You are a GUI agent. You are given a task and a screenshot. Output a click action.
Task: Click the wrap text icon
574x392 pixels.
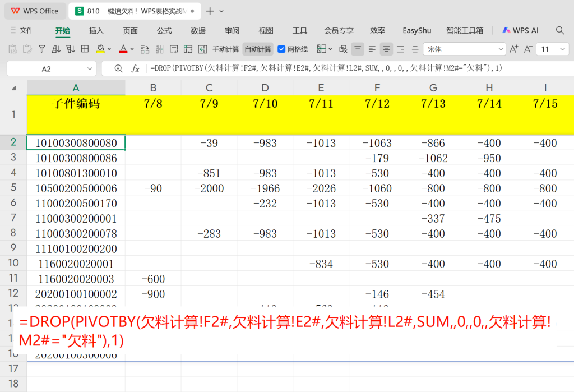click(x=174, y=49)
